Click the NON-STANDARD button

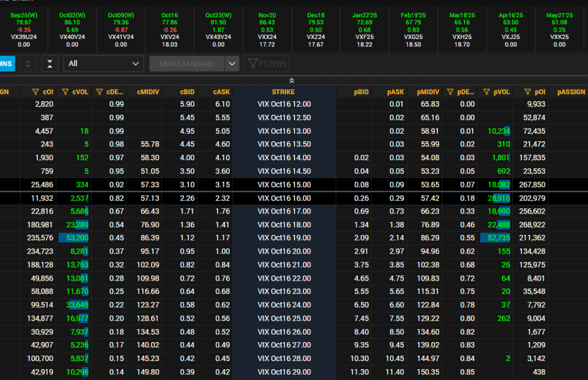pyautogui.click(x=187, y=64)
